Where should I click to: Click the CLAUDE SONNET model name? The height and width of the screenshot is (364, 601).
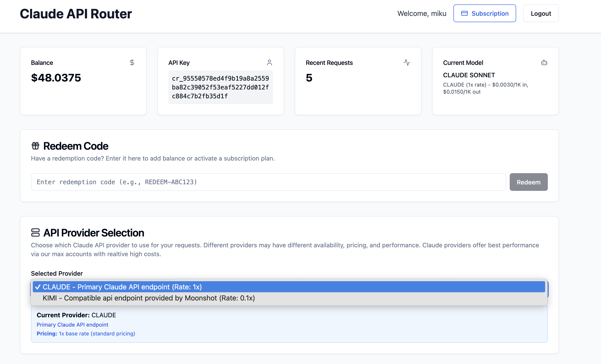[x=469, y=75]
